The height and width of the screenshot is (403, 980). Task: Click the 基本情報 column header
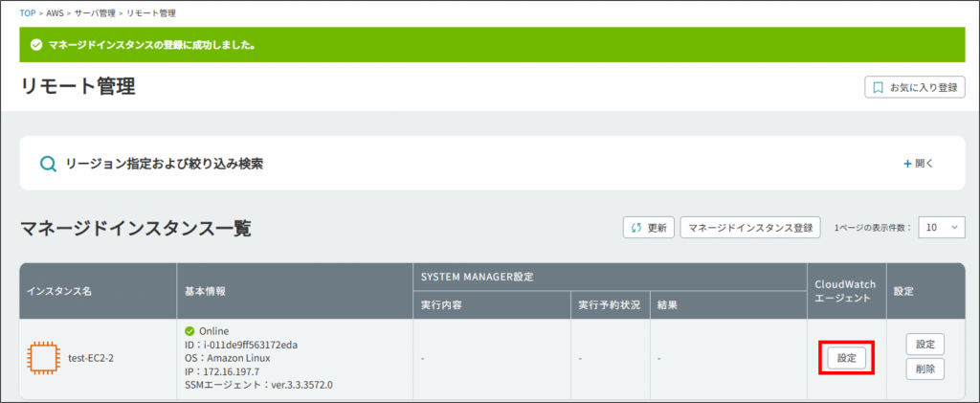point(207,290)
